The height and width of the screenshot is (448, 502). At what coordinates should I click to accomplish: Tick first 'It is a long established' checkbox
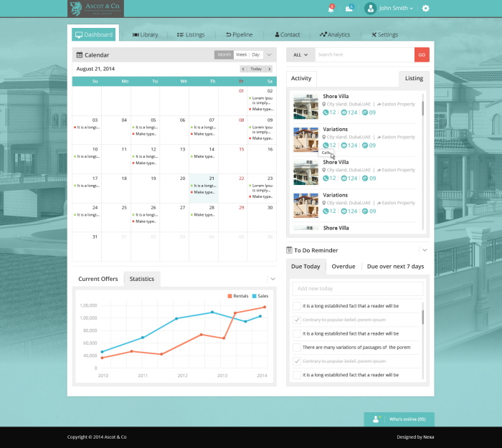[x=297, y=306]
